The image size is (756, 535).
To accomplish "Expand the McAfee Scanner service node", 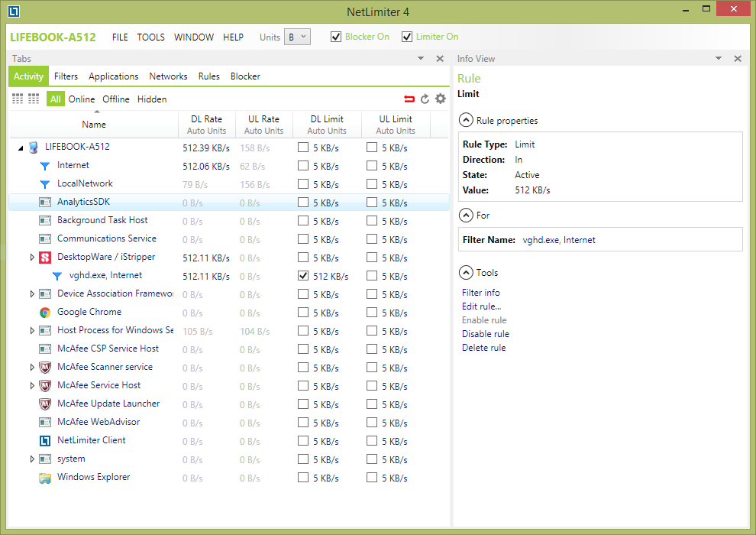I will [32, 367].
